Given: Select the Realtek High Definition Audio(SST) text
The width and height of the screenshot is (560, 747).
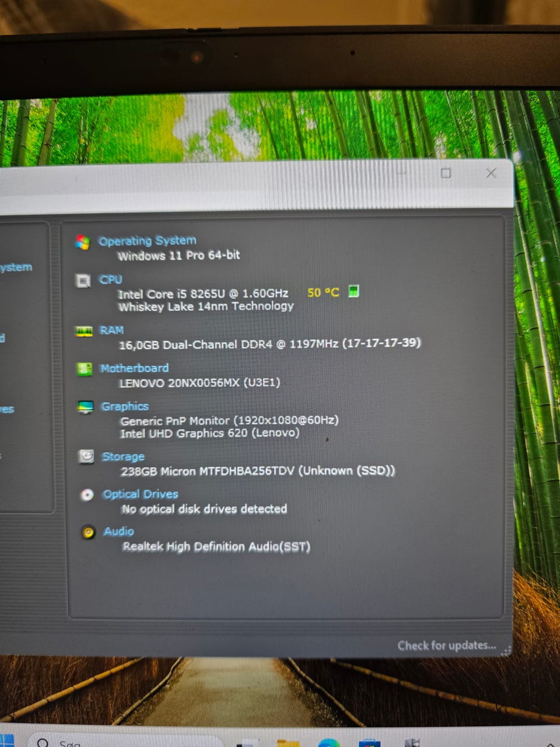Looking at the screenshot, I should tap(216, 547).
